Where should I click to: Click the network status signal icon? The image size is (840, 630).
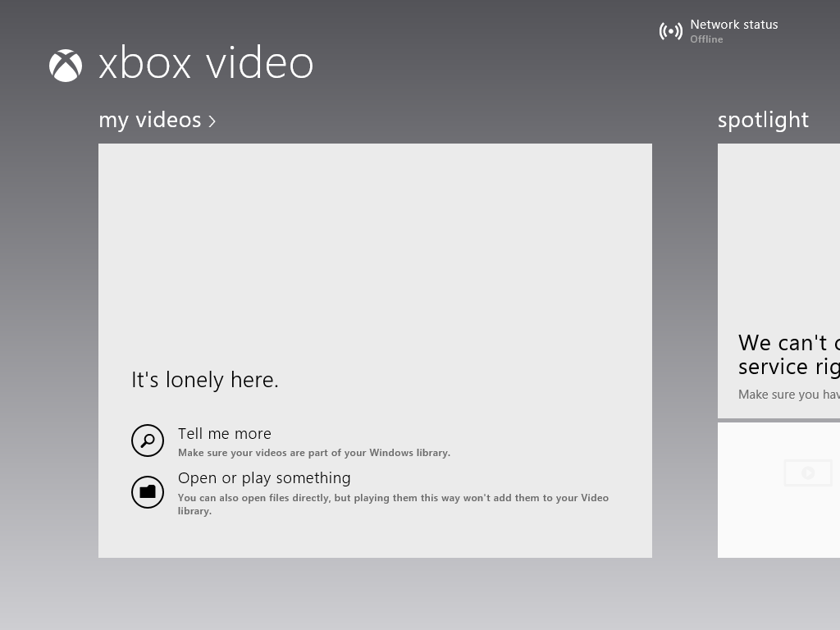671,31
